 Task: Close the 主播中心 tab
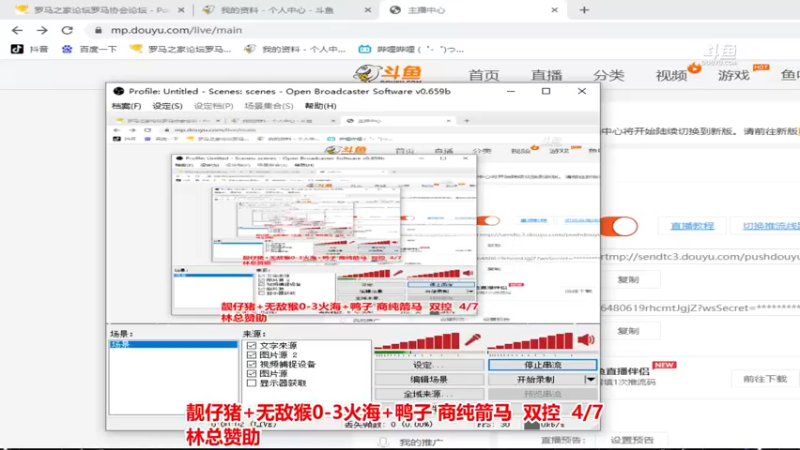555,10
